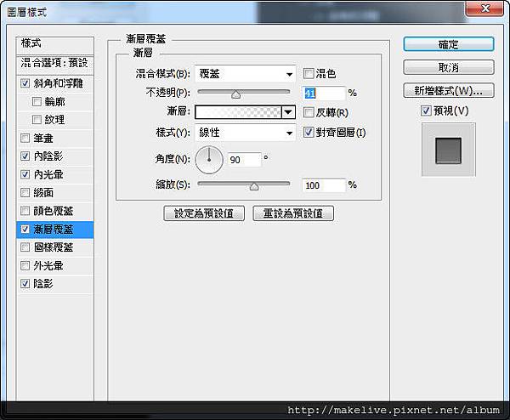
Task: Click the 新增樣式(W)... button
Action: point(449,90)
